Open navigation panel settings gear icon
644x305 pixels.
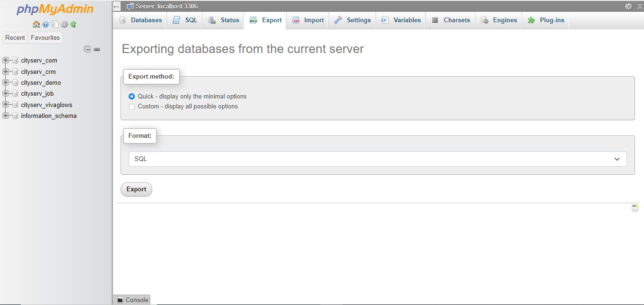click(64, 24)
